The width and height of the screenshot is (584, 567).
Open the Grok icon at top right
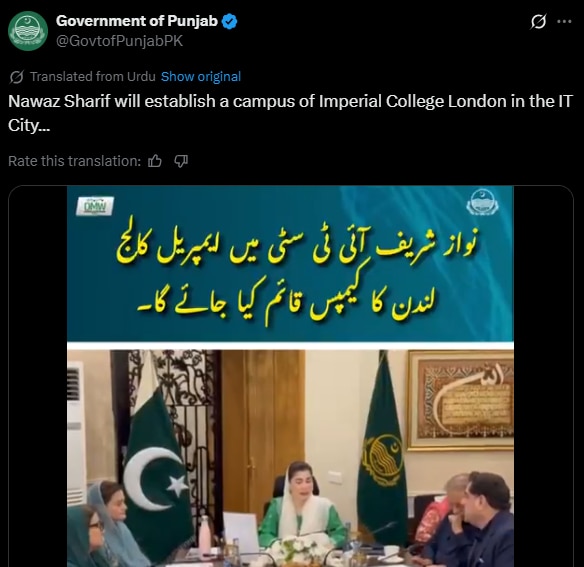coord(538,22)
